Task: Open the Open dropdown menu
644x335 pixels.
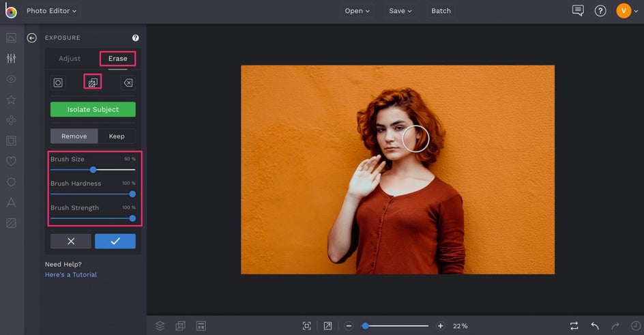Action: 357,11
